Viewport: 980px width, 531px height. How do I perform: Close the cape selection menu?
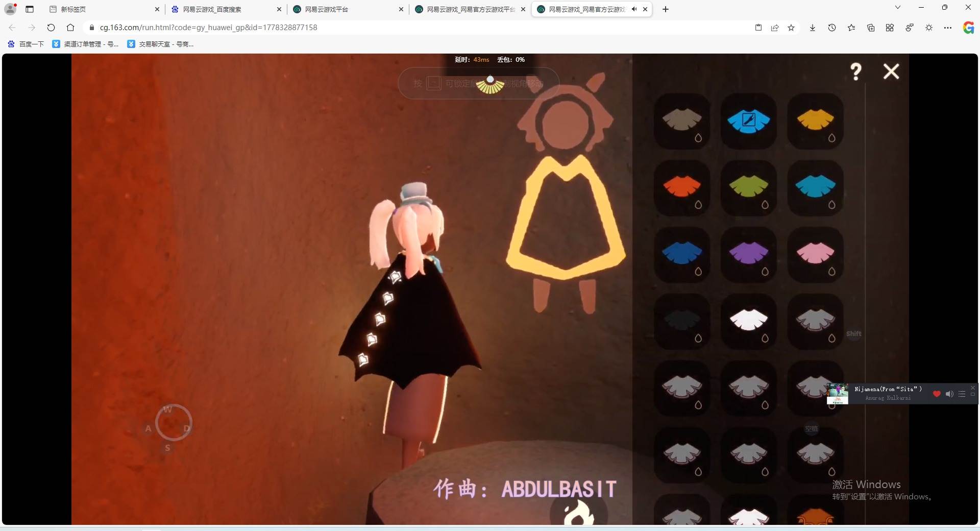tap(891, 71)
